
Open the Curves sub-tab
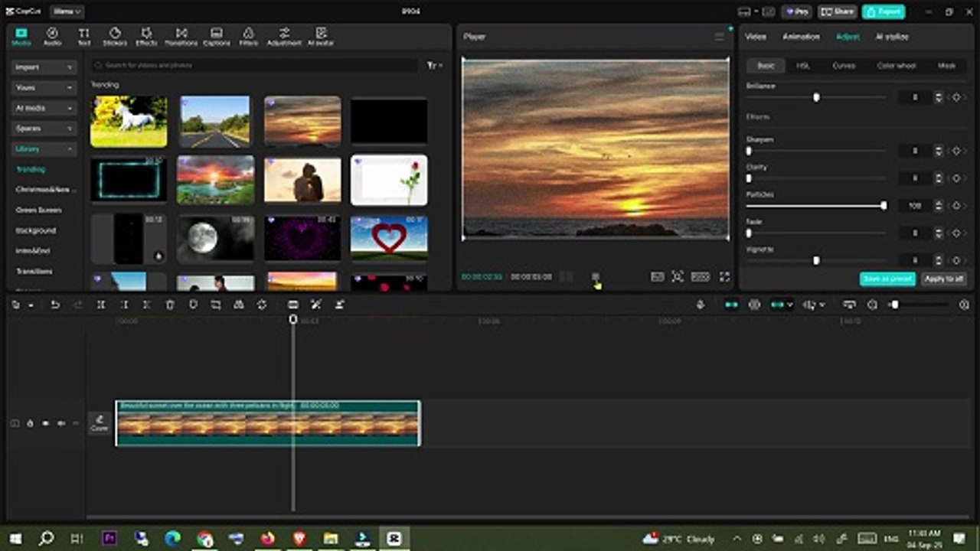pyautogui.click(x=844, y=66)
